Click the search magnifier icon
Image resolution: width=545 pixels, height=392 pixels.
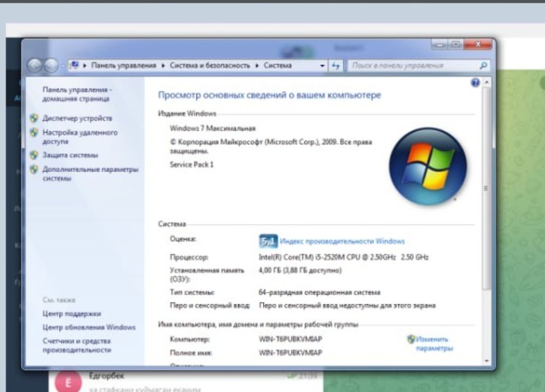point(483,65)
